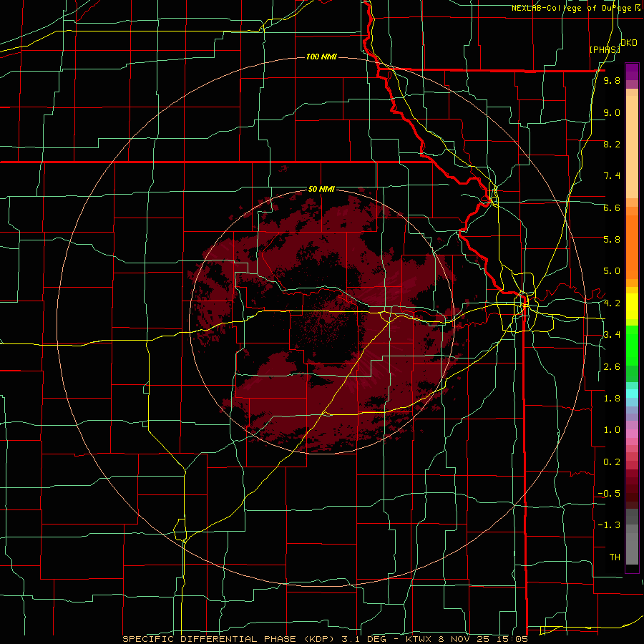The image size is (644, 644).
Task: Pick the bright orange color band
Action: [632, 246]
